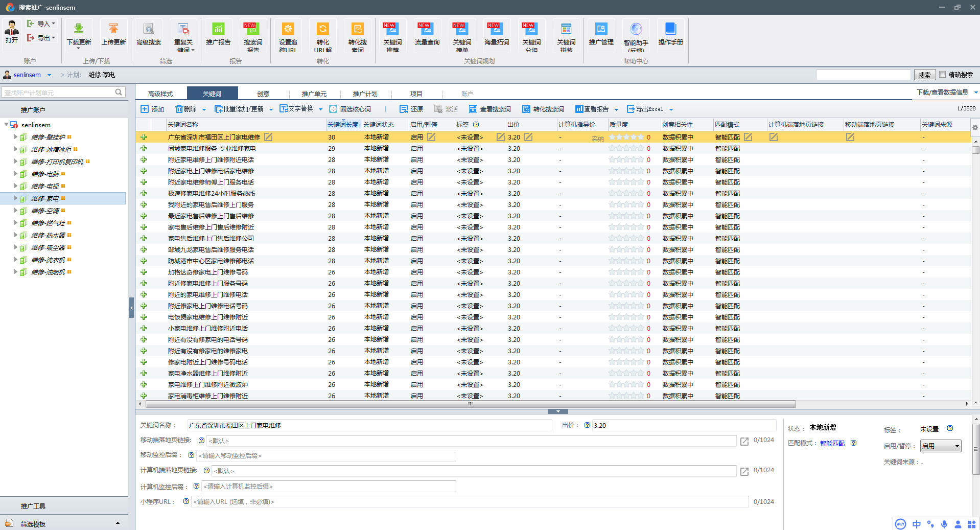Viewport: 980px width, 530px height.
Task: Click the 搜索 button
Action: [x=924, y=75]
